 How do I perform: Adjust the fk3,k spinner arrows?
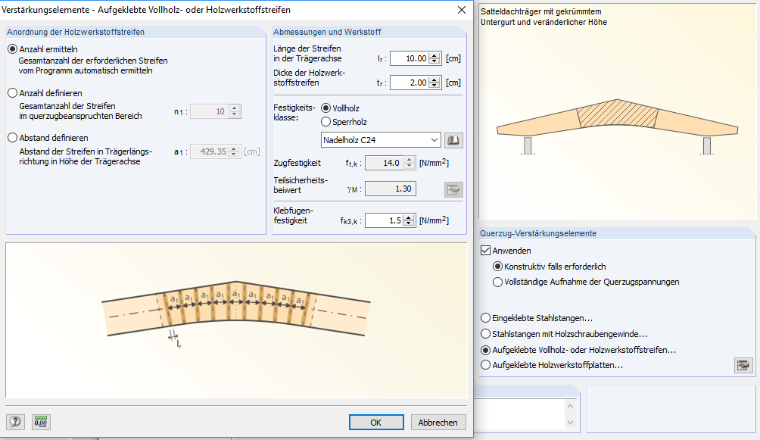(409, 220)
